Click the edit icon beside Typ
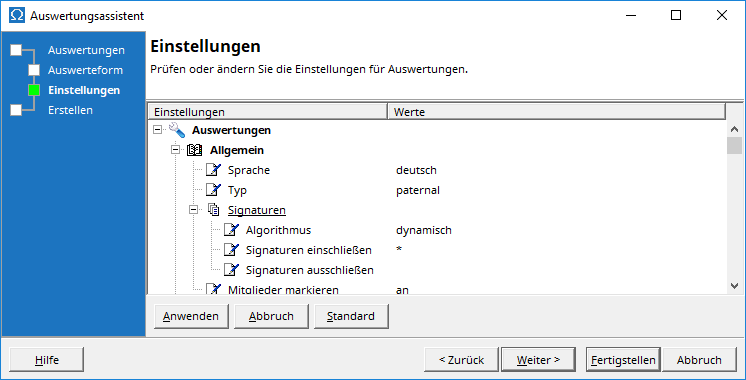The width and height of the screenshot is (746, 380). pos(214,190)
